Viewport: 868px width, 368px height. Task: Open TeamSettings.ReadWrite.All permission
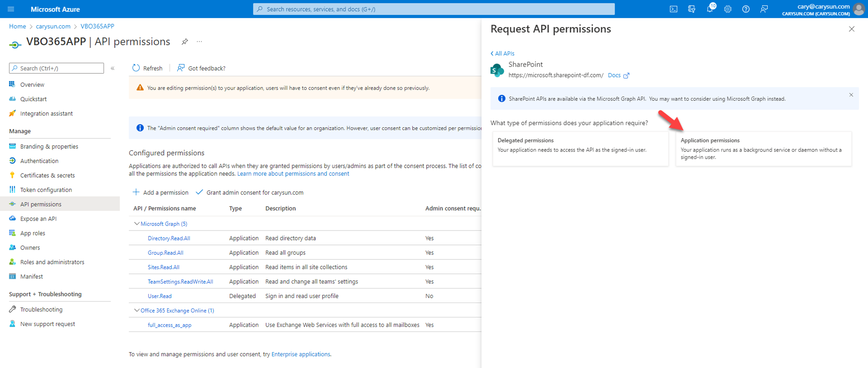coord(180,282)
